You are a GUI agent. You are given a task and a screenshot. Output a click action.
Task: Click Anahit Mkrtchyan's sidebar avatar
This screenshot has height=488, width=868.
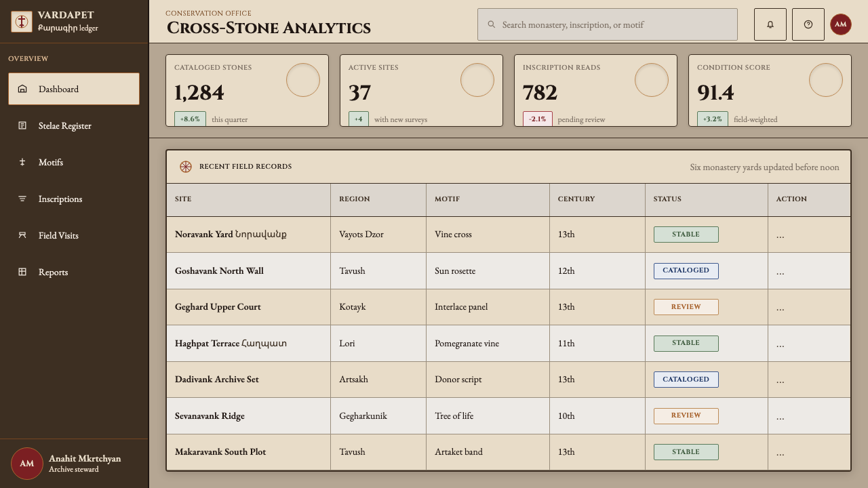[27, 464]
